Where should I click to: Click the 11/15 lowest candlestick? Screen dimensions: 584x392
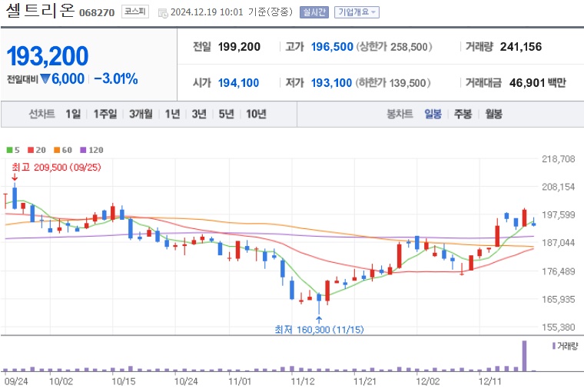point(319,303)
